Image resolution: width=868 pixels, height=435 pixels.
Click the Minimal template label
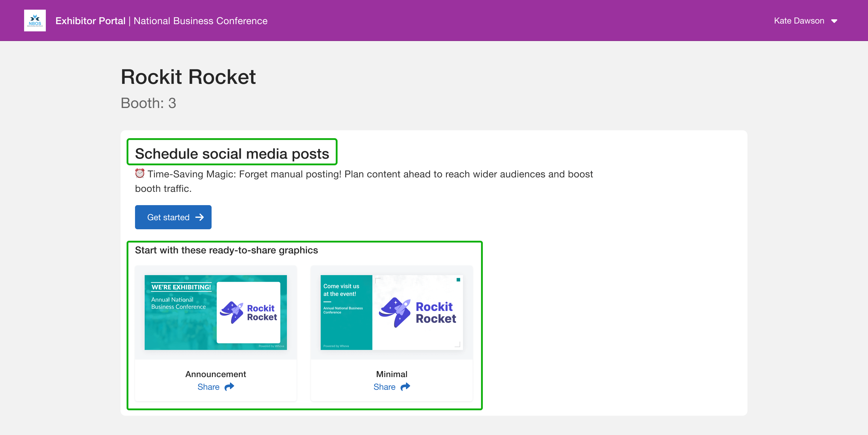(x=392, y=374)
